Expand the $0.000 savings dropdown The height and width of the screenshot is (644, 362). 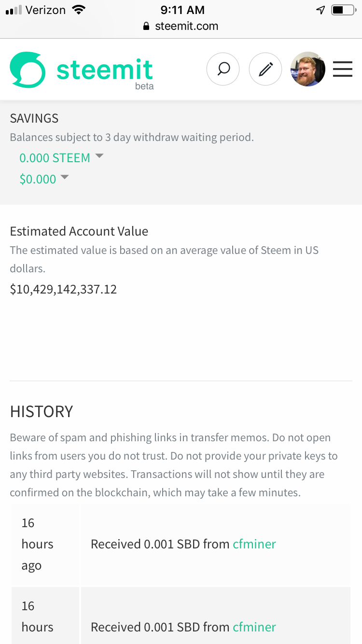click(38, 179)
